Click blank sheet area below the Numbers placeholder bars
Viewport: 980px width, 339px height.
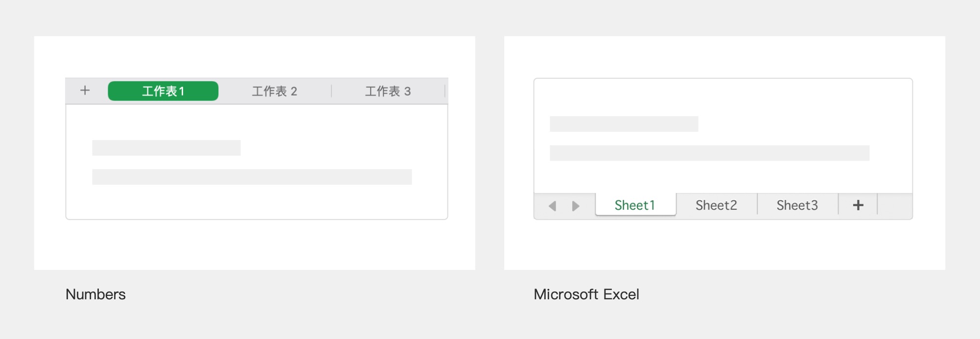(x=257, y=202)
